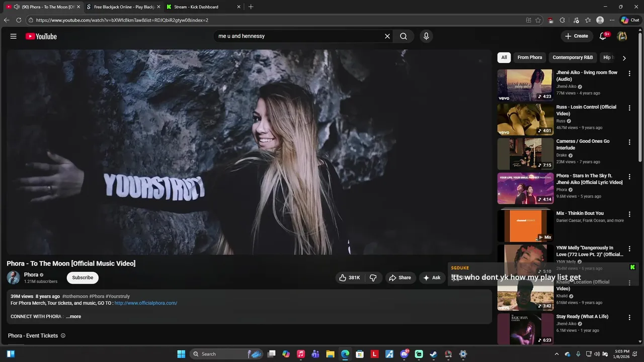The image size is (644, 362).
Task: Open the Create menu
Action: coord(576,36)
